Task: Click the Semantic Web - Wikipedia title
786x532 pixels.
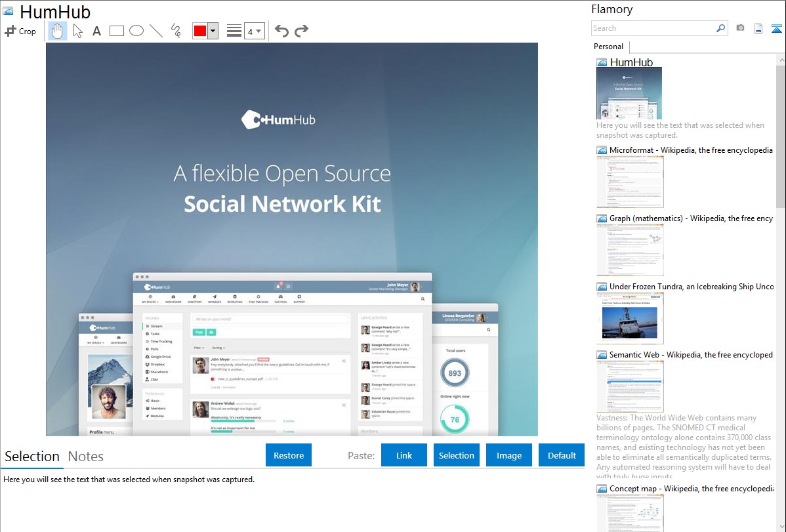Action: pyautogui.click(x=691, y=355)
